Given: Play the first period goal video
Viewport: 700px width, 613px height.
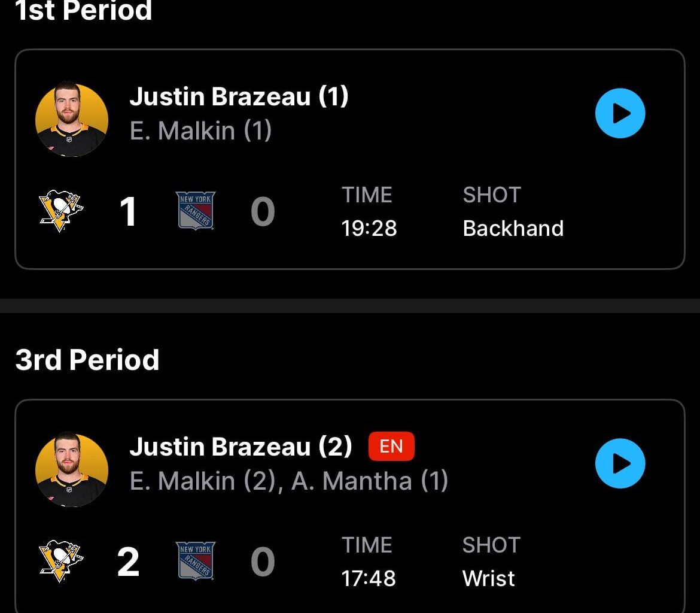Looking at the screenshot, I should coord(620,113).
